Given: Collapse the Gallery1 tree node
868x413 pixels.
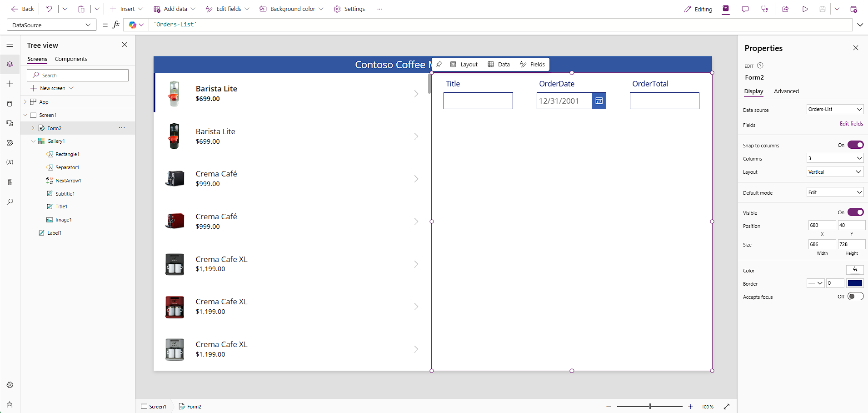Looking at the screenshot, I should [x=33, y=141].
